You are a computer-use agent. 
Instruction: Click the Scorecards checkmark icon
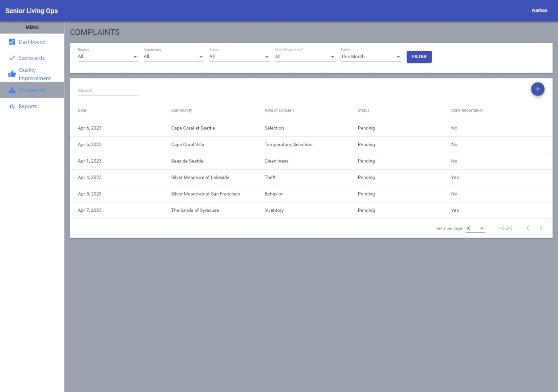(12, 58)
